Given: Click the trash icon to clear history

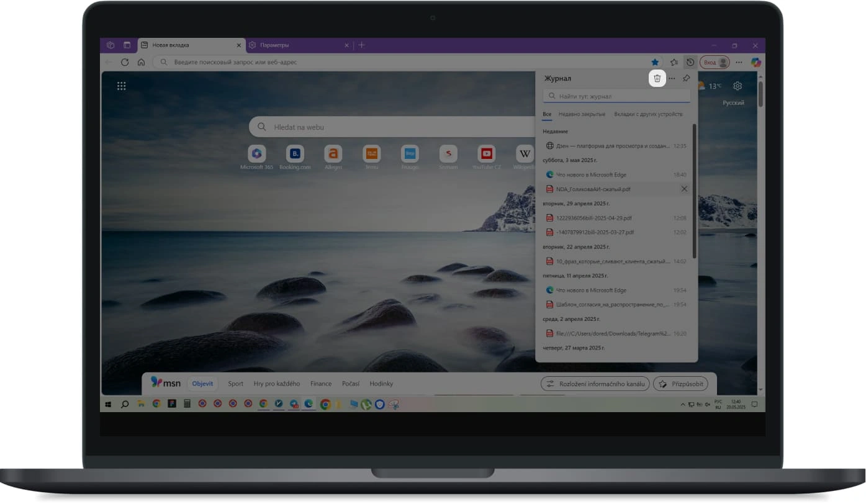Looking at the screenshot, I should point(657,78).
